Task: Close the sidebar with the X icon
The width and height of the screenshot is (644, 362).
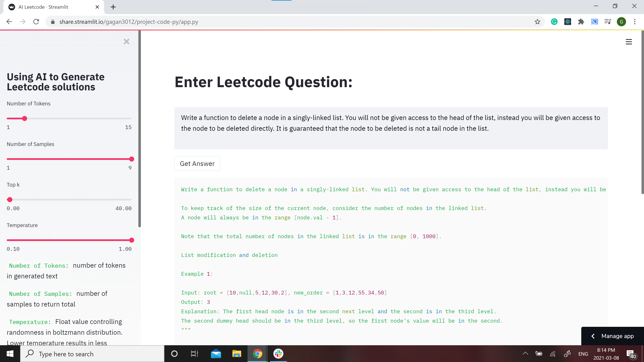Action: pyautogui.click(x=126, y=41)
